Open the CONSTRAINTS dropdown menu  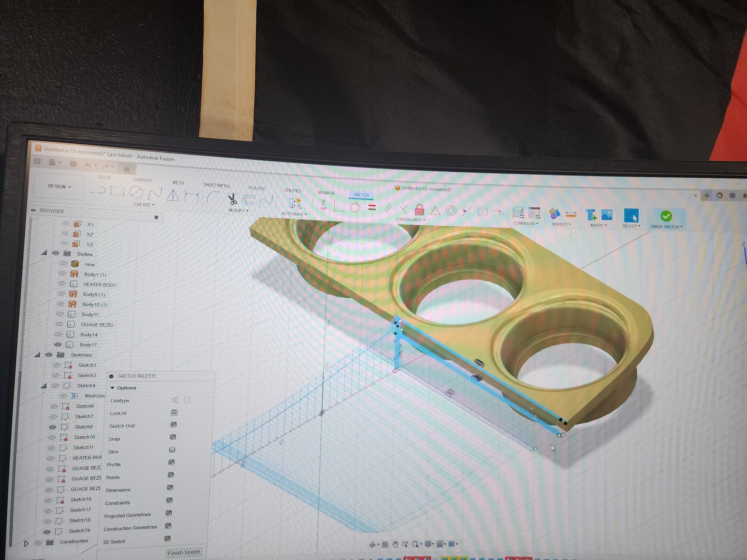(410, 220)
